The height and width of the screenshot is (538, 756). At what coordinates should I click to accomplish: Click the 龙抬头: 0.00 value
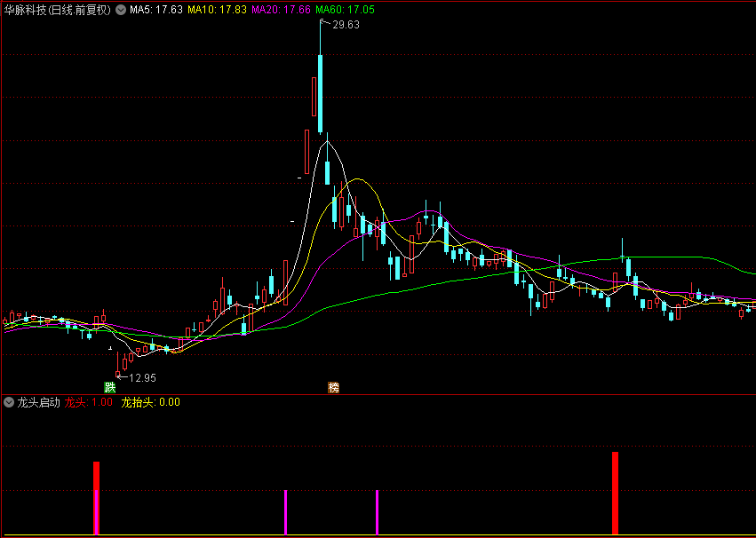pyautogui.click(x=150, y=402)
